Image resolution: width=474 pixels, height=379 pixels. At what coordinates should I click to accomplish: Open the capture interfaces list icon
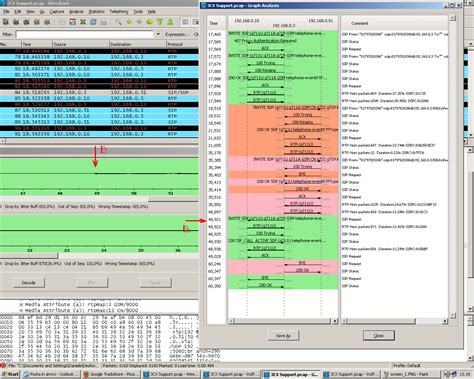coord(5,22)
